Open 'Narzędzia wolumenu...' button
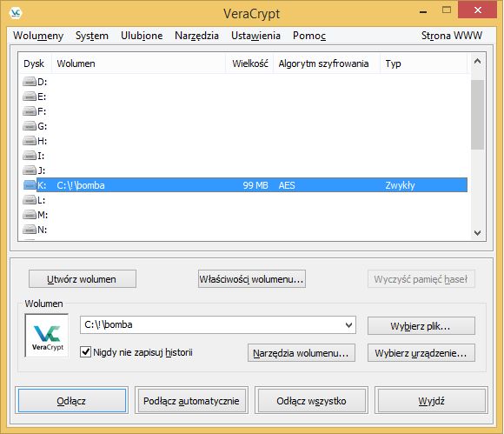The height and width of the screenshot is (434, 504). point(302,353)
